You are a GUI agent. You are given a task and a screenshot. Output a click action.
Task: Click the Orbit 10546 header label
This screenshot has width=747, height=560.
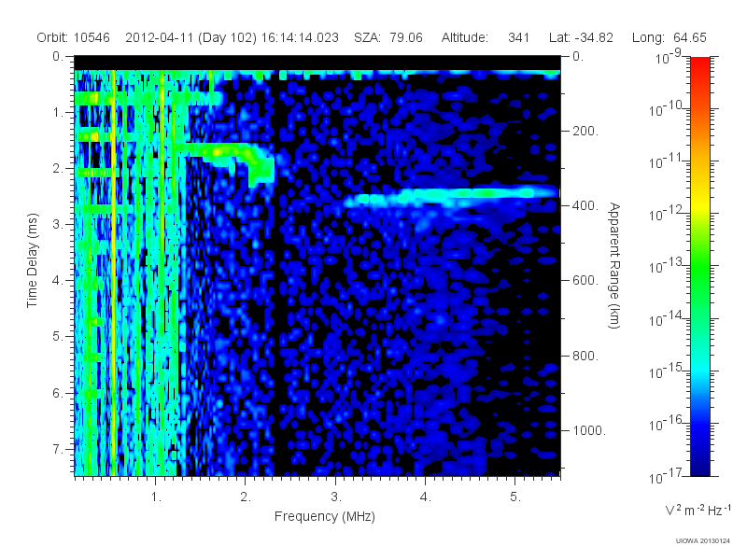(74, 37)
